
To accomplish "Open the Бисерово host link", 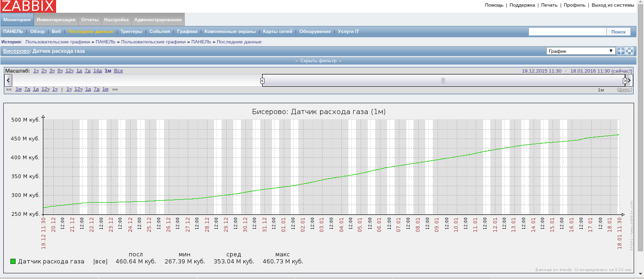I will (x=17, y=50).
